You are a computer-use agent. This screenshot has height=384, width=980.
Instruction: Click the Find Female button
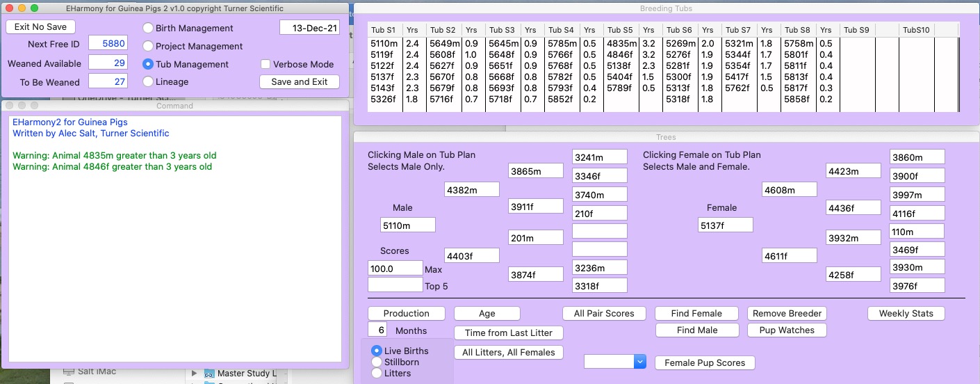coord(697,314)
